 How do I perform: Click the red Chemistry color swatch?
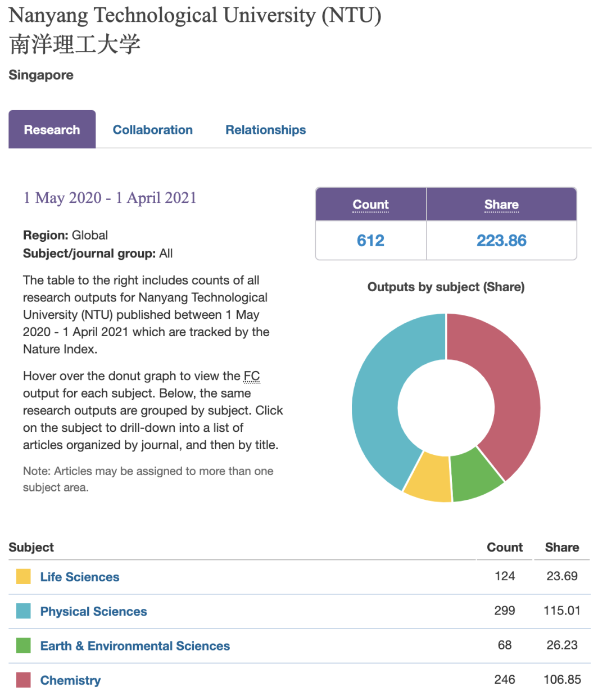tap(24, 680)
